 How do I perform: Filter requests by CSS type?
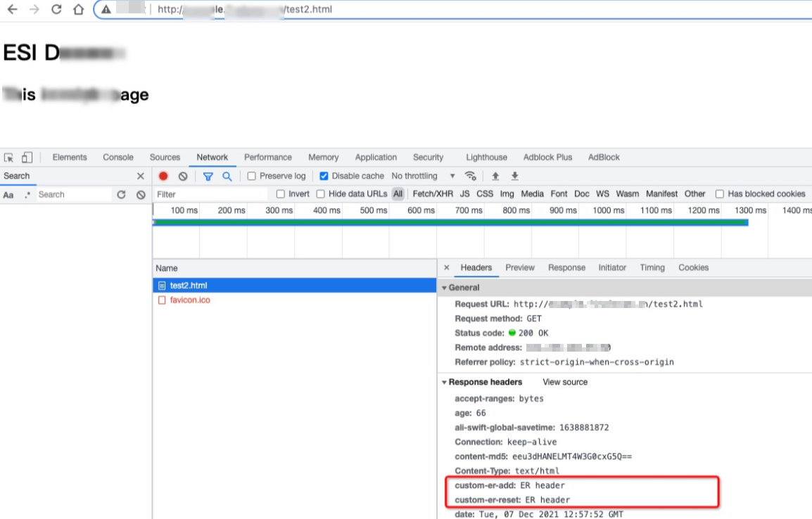[x=485, y=194]
